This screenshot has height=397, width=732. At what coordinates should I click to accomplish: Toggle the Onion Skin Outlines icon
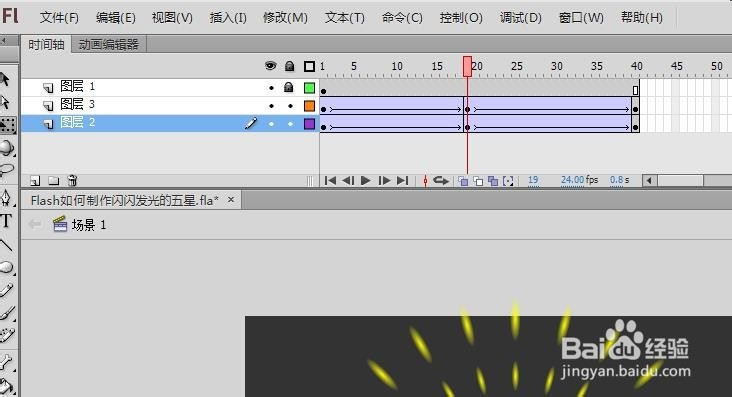pos(478,181)
